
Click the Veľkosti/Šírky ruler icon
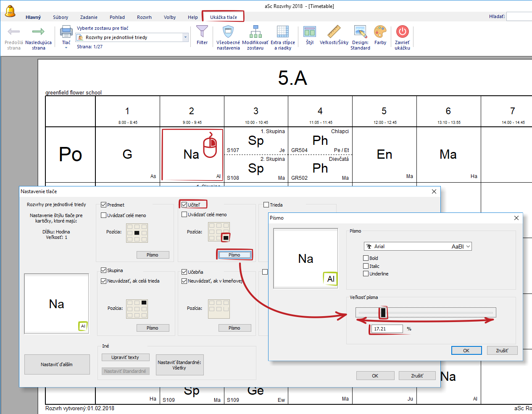pyautogui.click(x=334, y=32)
